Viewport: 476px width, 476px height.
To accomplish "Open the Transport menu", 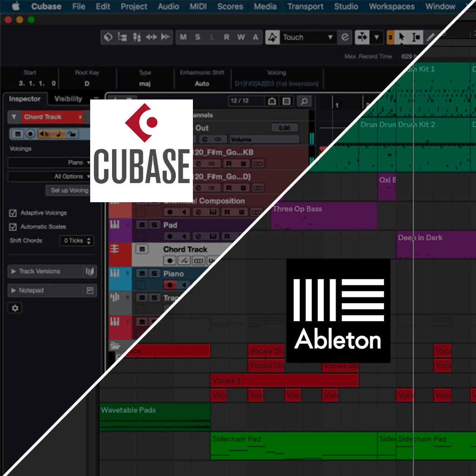I will 305,7.
